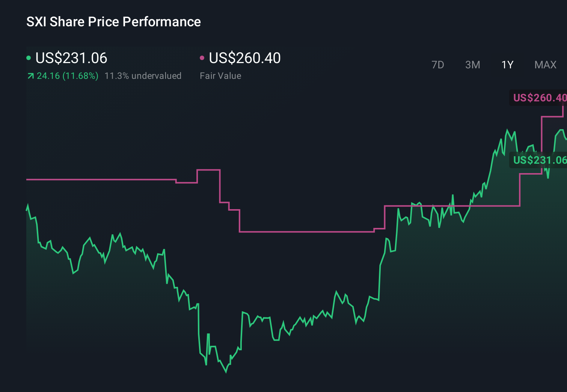Toggle the 1Y time range selection
Viewport: 567px width, 392px height.
[507, 65]
